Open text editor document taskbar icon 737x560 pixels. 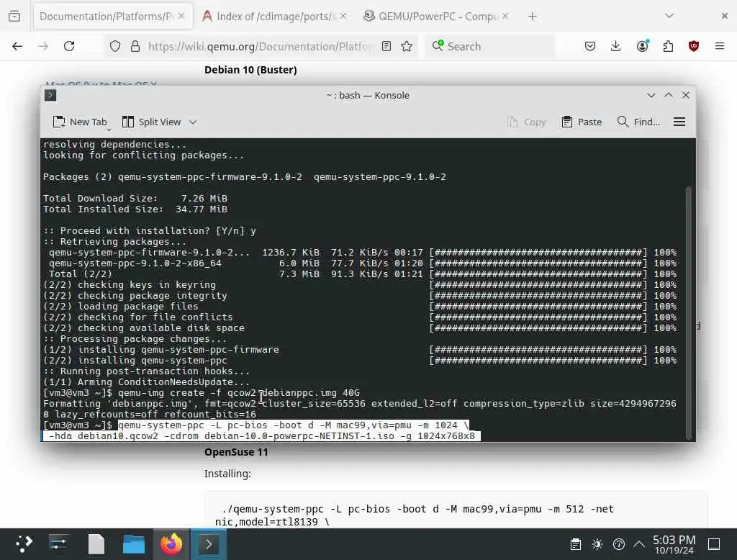coord(96,544)
